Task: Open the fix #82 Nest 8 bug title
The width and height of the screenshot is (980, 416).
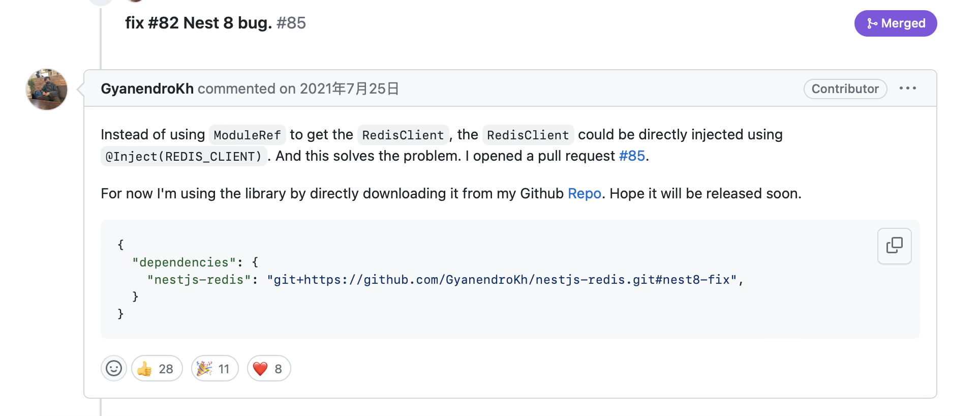Action: pyautogui.click(x=198, y=23)
